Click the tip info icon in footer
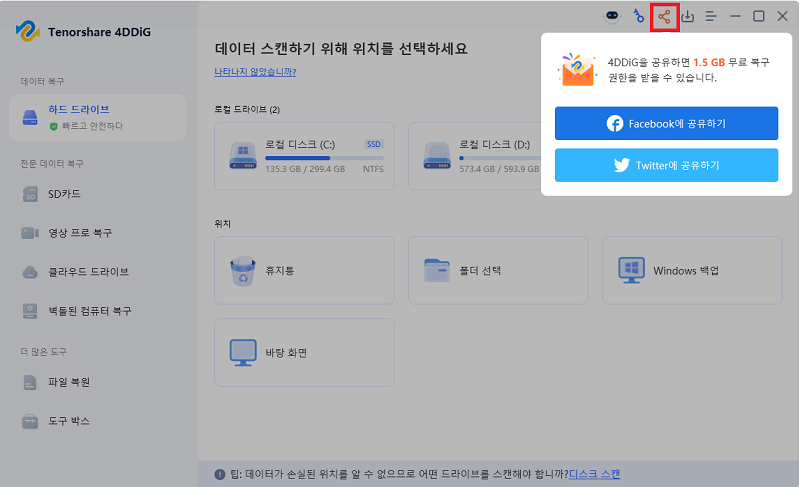 pyautogui.click(x=220, y=474)
